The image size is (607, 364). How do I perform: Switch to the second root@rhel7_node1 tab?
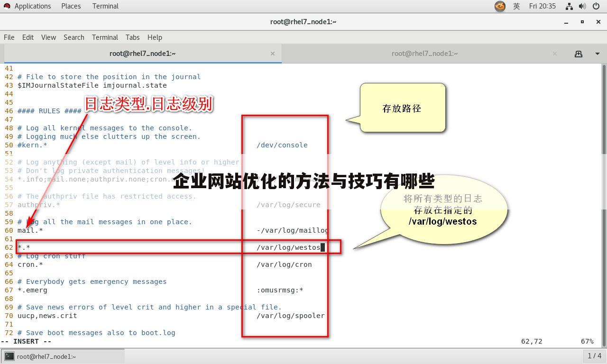pos(424,54)
